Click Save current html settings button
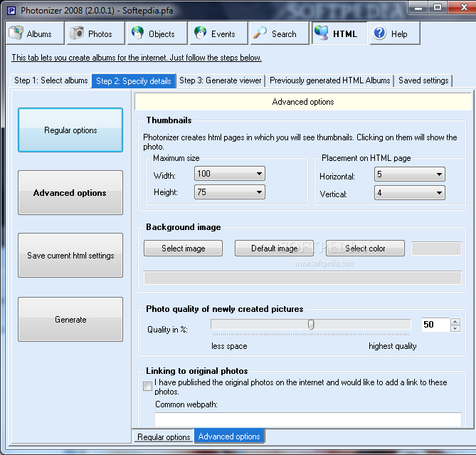This screenshot has width=476, height=455. click(x=70, y=256)
